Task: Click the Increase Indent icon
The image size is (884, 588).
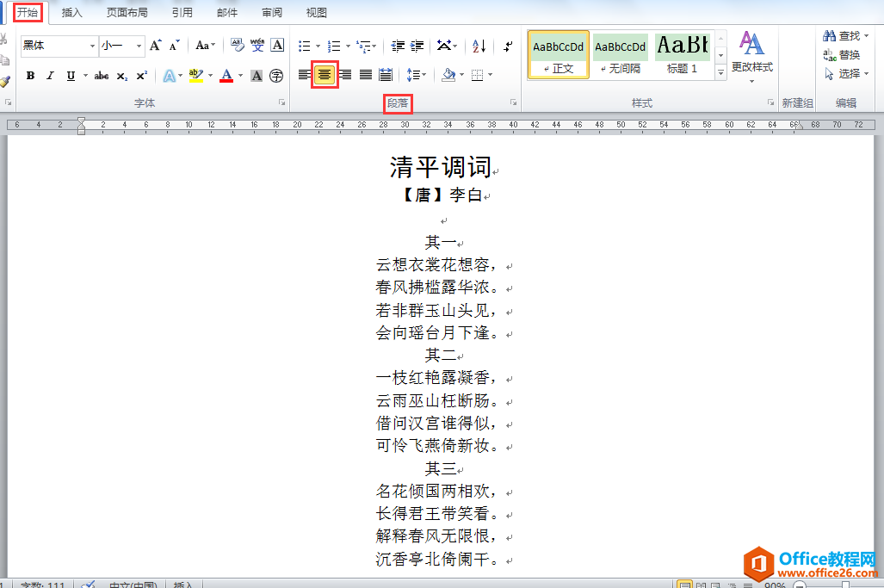Action: 417,46
